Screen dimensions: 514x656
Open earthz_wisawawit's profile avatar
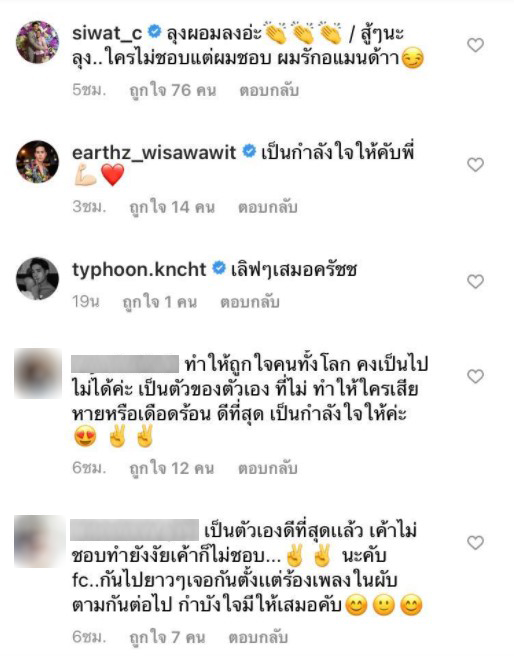coord(37,161)
